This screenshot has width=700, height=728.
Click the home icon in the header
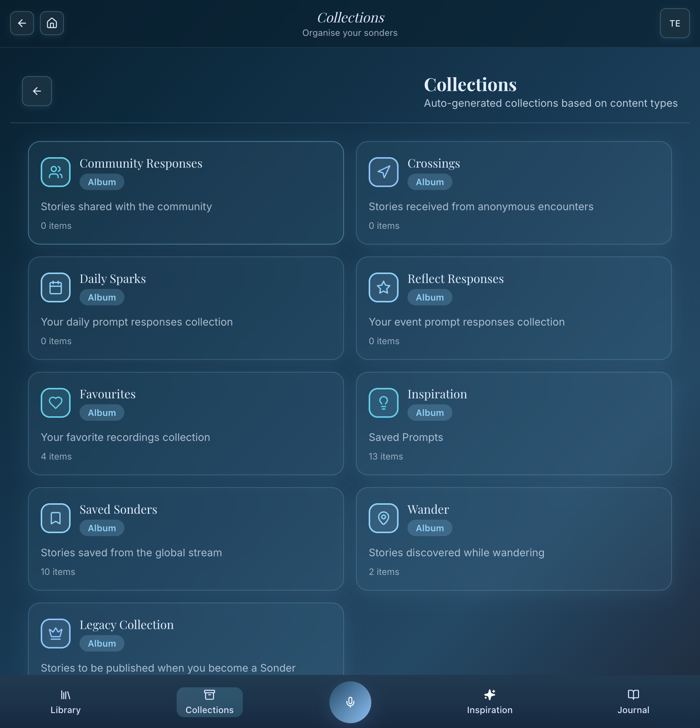click(x=52, y=23)
